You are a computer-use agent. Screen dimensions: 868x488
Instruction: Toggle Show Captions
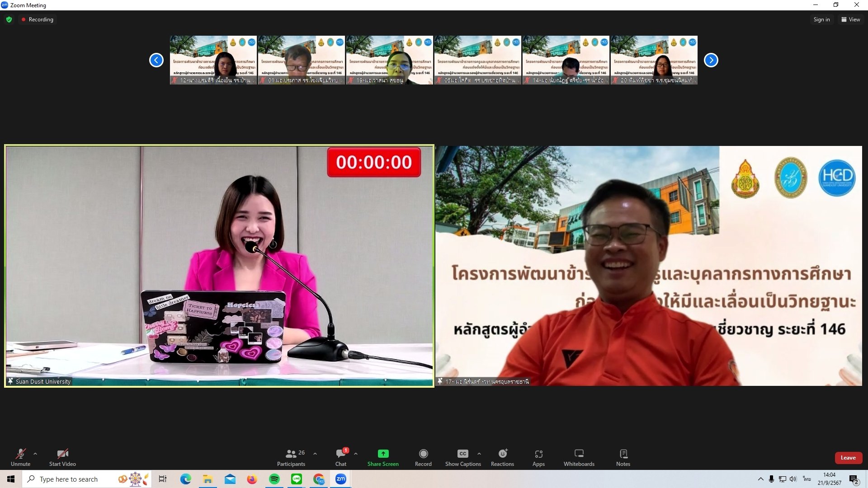pyautogui.click(x=463, y=457)
